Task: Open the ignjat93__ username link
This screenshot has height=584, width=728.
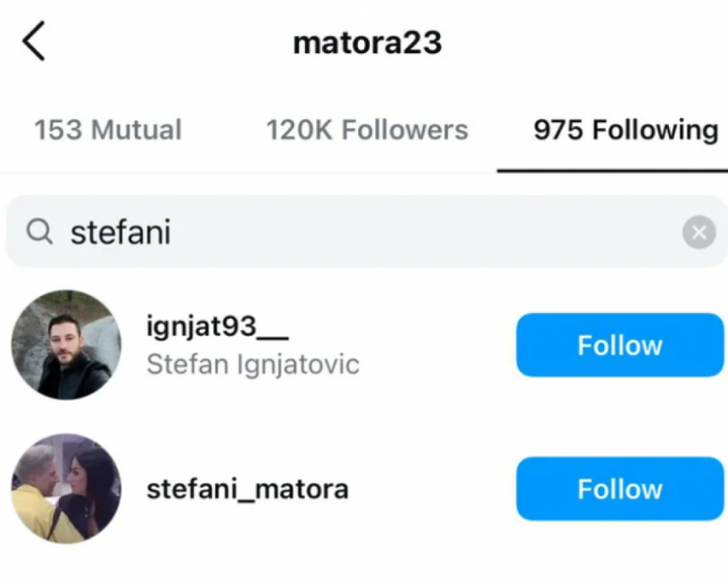Action: pos(218,327)
